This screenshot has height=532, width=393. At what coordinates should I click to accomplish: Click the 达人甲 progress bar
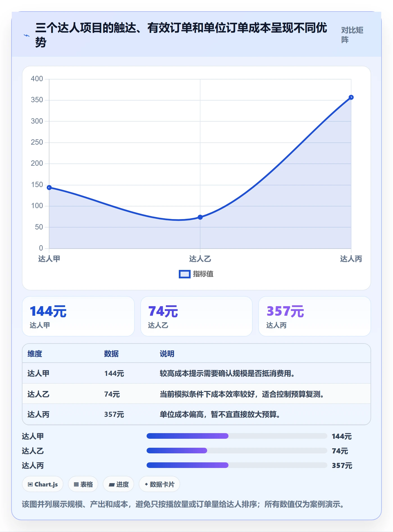(237, 436)
